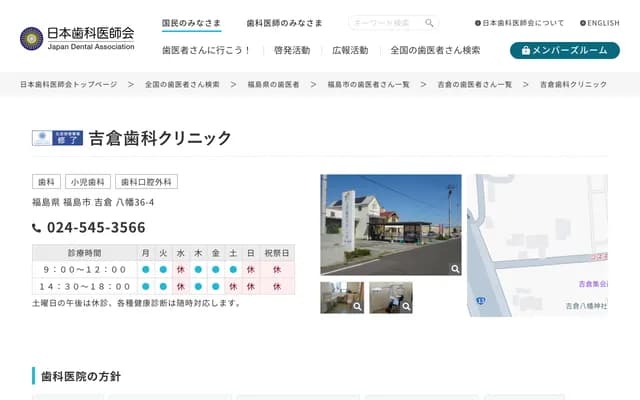This screenshot has width=640, height=400.
Task: Click Wednesday morning 休 cell
Action: [181, 269]
